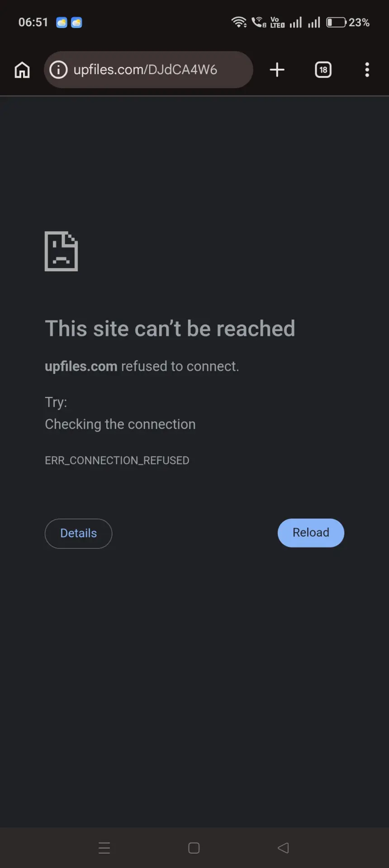The image size is (389, 868).
Task: Tap the sad page error icon
Action: [x=61, y=251]
